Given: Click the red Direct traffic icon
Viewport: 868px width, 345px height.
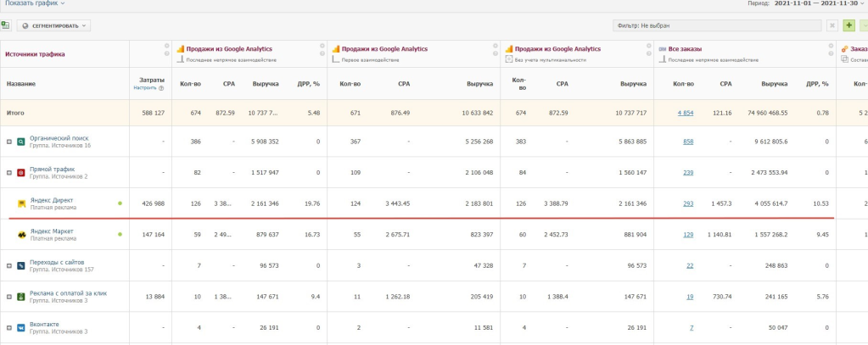Looking at the screenshot, I should click(x=21, y=172).
